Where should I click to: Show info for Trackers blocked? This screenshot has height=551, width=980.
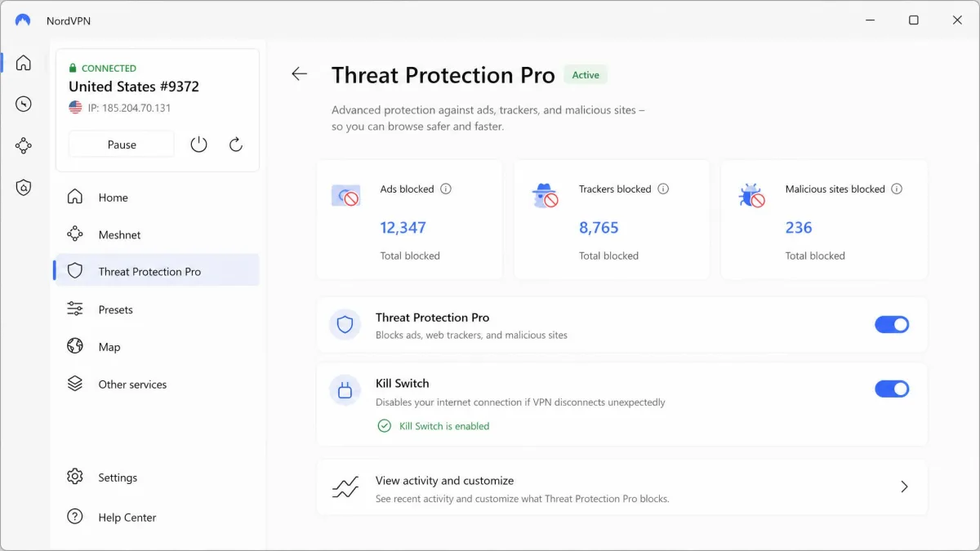coord(663,189)
